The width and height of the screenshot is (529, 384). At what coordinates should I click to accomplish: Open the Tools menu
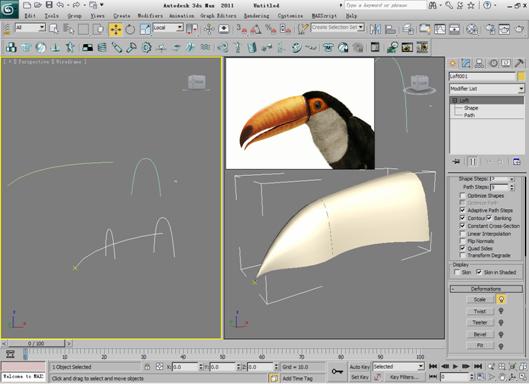(x=52, y=16)
